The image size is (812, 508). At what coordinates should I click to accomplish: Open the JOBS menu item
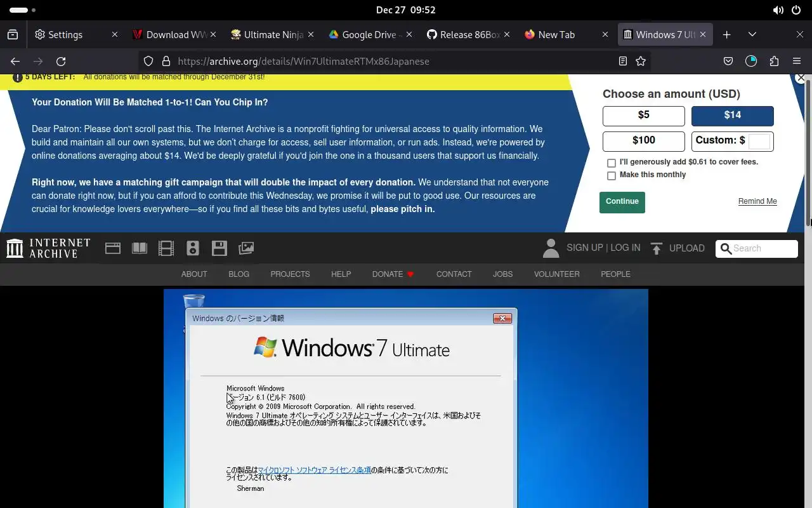point(502,274)
